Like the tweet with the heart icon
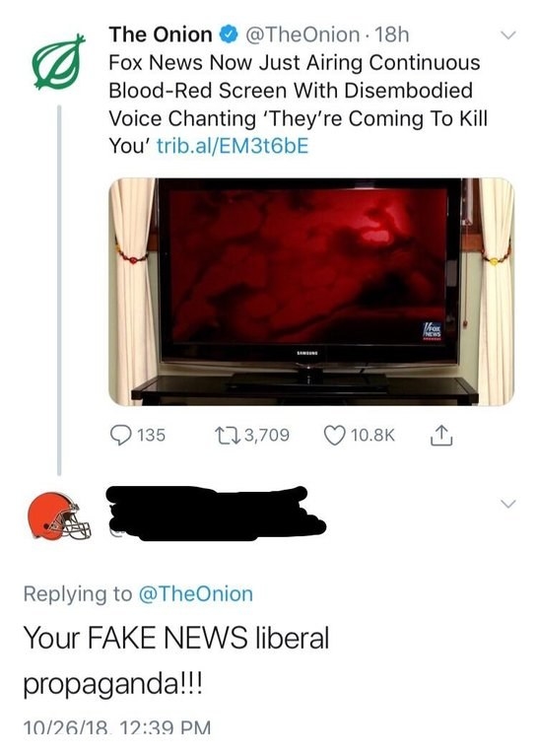 334,435
